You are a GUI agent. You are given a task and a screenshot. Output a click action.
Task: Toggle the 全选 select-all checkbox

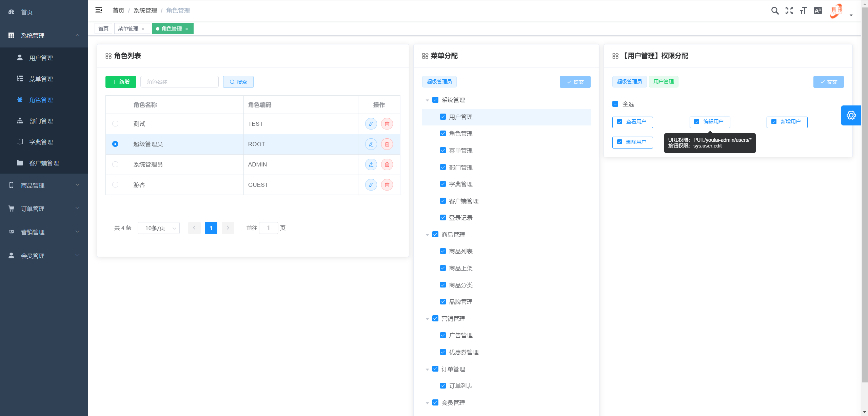point(615,104)
